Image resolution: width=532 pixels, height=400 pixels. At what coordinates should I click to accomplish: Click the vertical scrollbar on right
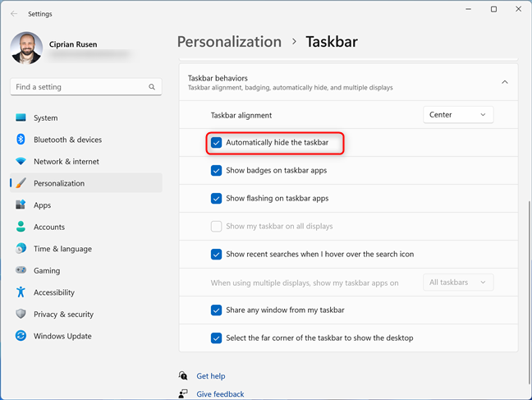(x=529, y=292)
